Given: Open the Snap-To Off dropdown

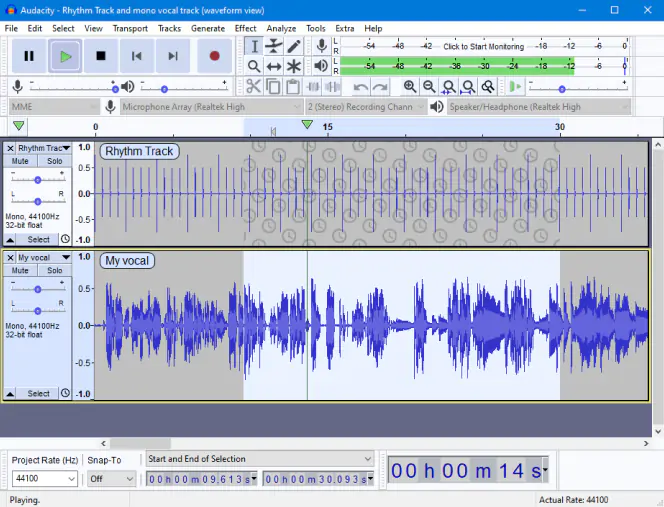Looking at the screenshot, I should (x=111, y=479).
